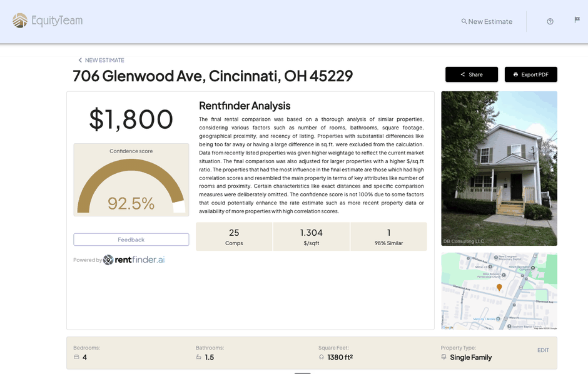Click the address heading 706 Glenwood Ave
This screenshot has width=588, height=374.
point(213,76)
